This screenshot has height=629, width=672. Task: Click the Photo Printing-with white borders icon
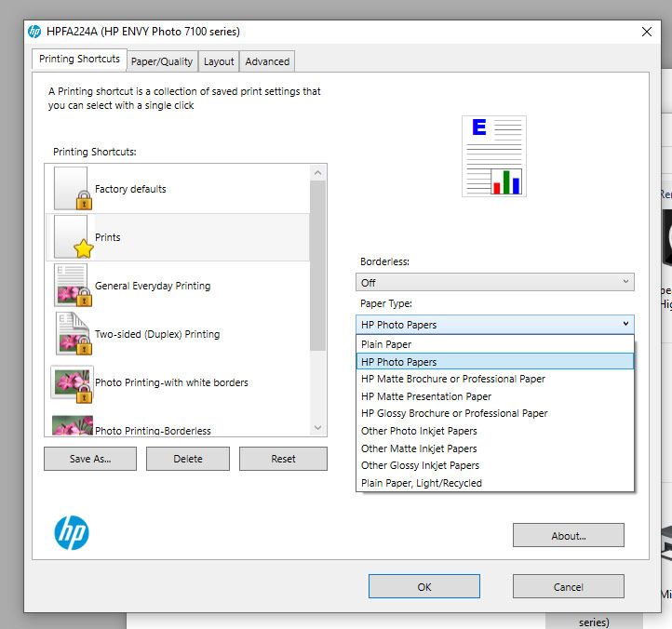73,383
